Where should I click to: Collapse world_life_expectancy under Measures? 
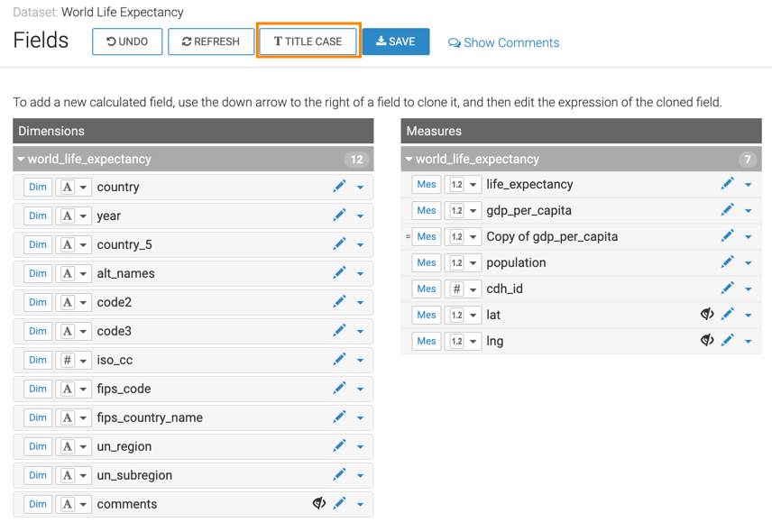pyautogui.click(x=409, y=160)
